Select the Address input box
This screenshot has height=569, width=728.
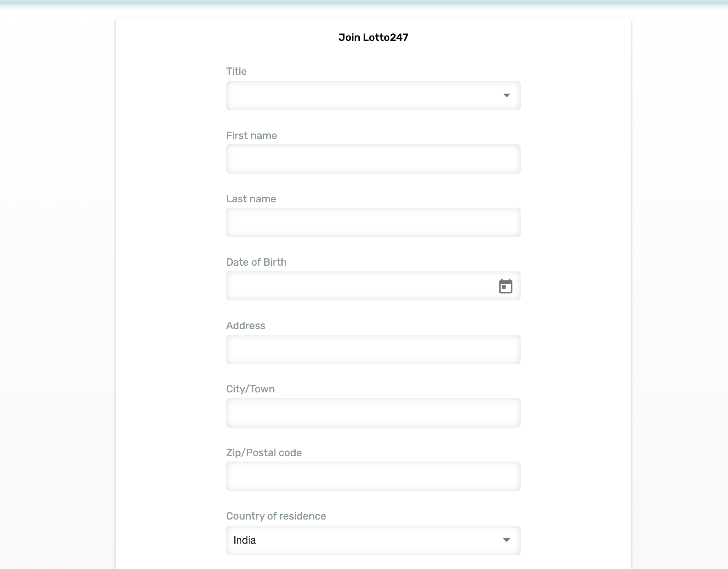tap(373, 349)
